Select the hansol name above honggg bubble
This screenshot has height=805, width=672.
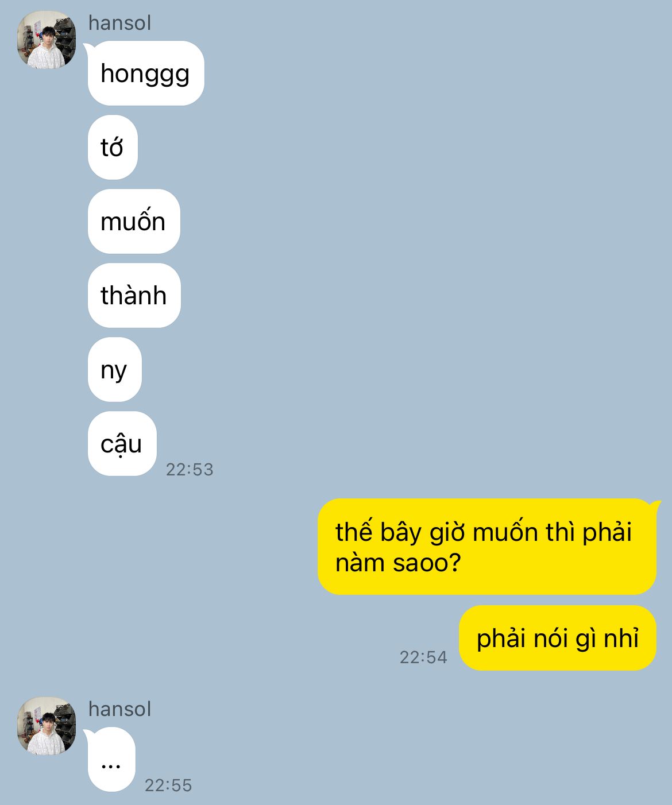click(119, 23)
